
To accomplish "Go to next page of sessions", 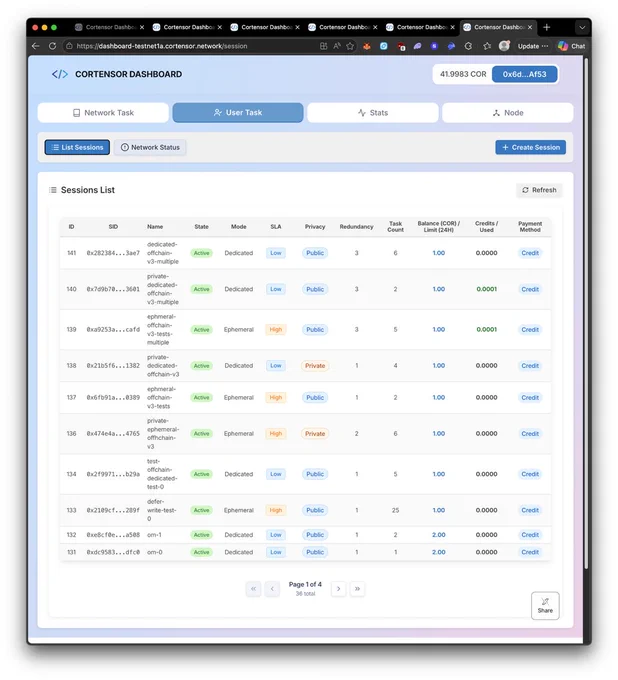I will pos(338,588).
